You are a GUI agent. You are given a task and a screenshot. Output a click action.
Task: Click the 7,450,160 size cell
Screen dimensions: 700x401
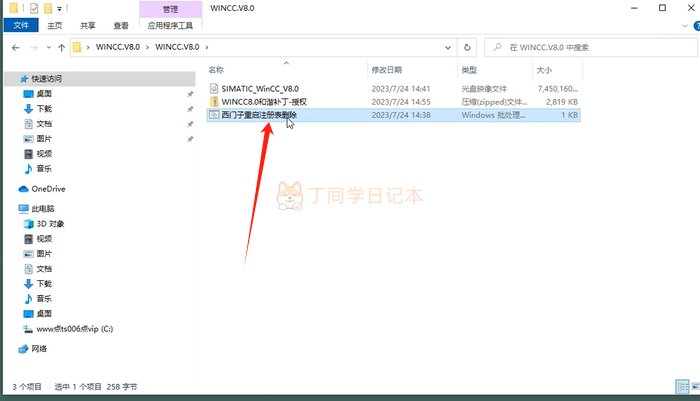click(558, 88)
